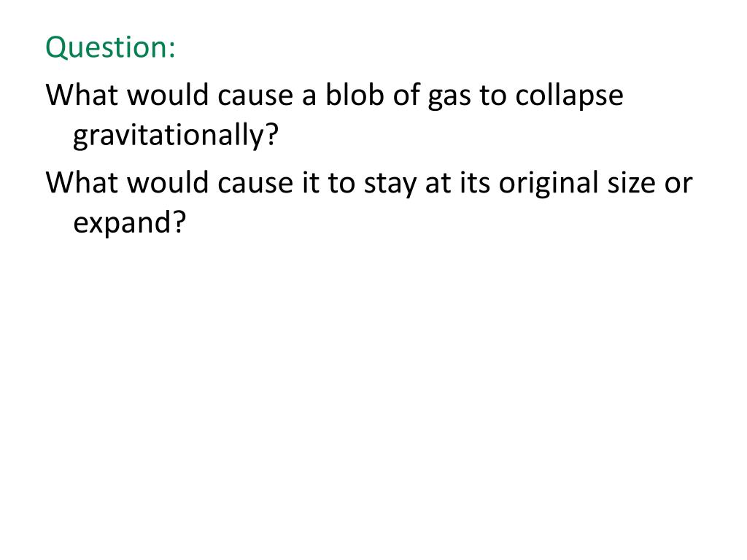Click the word "it" after second "cause"
Viewport: 747px width, 560px height.
310,182
